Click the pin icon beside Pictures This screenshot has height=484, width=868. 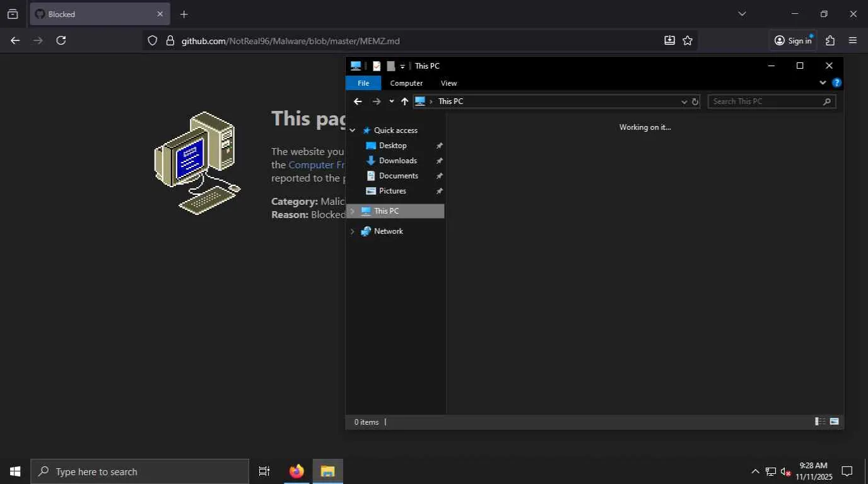coord(440,191)
